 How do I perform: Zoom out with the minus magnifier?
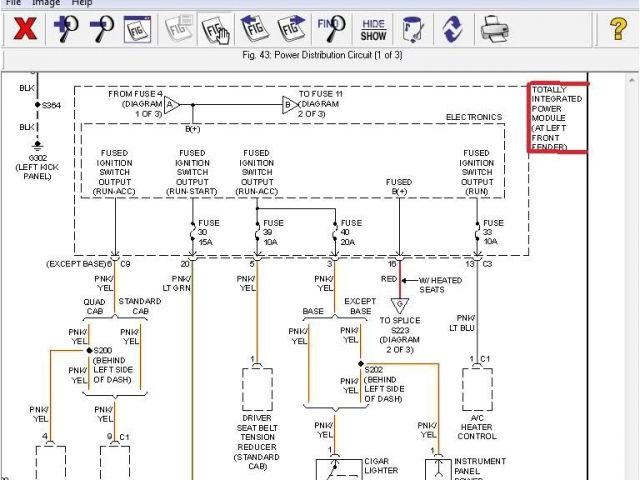[x=101, y=29]
